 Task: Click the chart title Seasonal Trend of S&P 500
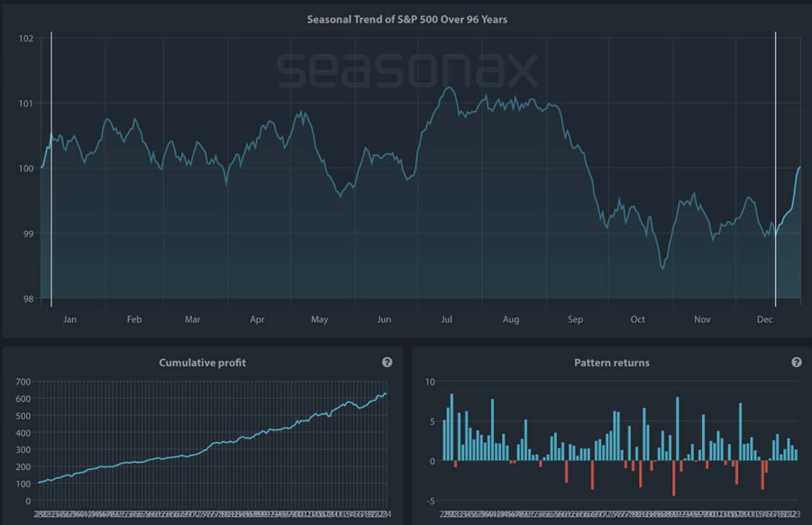point(407,19)
